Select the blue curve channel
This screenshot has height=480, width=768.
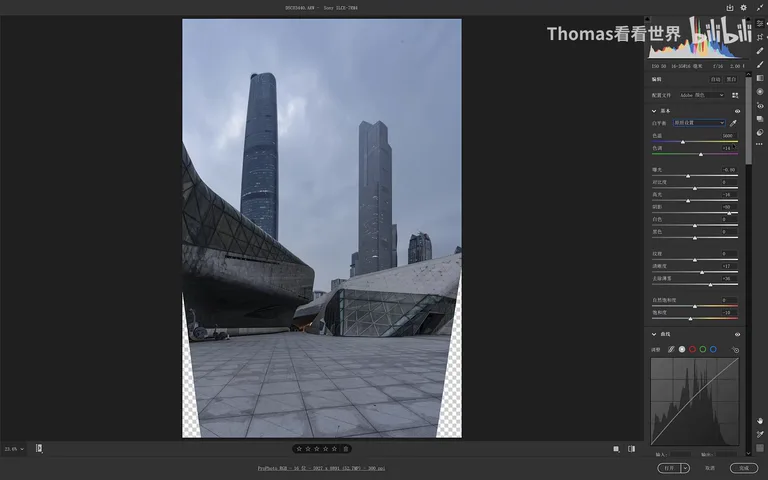[x=713, y=349]
